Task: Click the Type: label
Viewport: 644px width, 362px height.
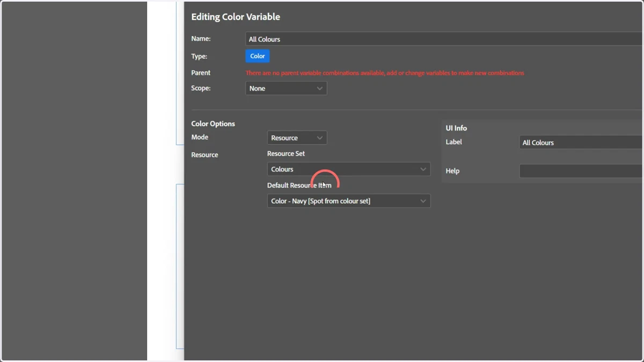Action: click(199, 56)
